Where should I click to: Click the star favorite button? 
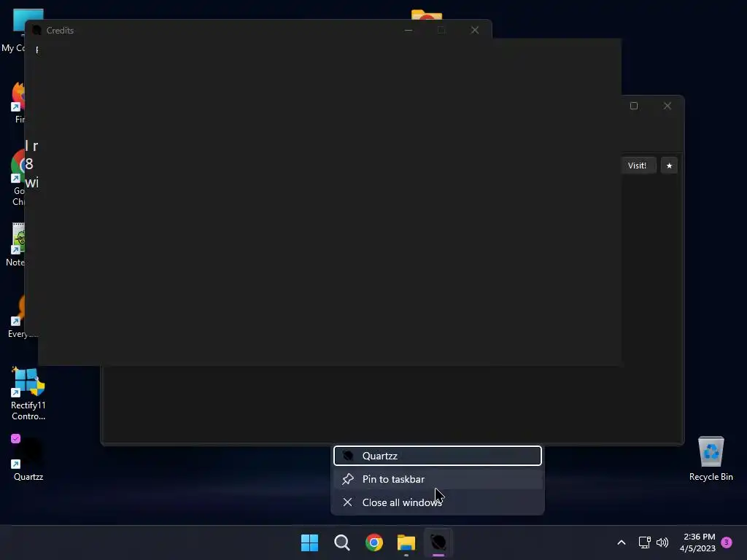click(669, 166)
